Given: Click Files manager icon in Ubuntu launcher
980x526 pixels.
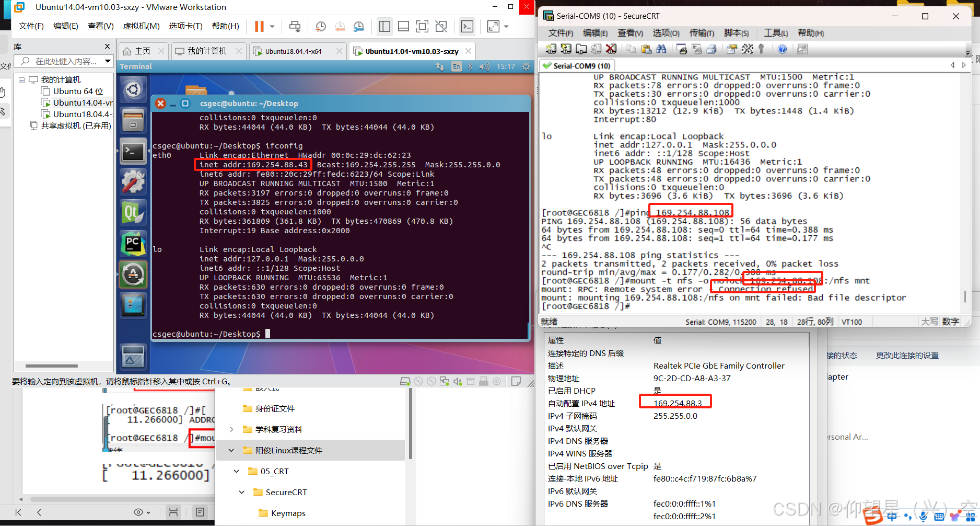Looking at the screenshot, I should click(133, 120).
